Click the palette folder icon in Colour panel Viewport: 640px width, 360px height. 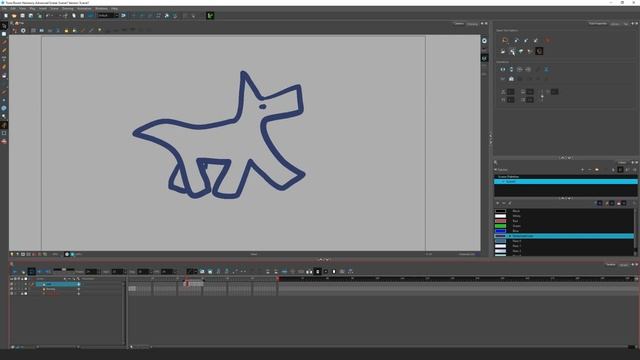click(x=597, y=169)
